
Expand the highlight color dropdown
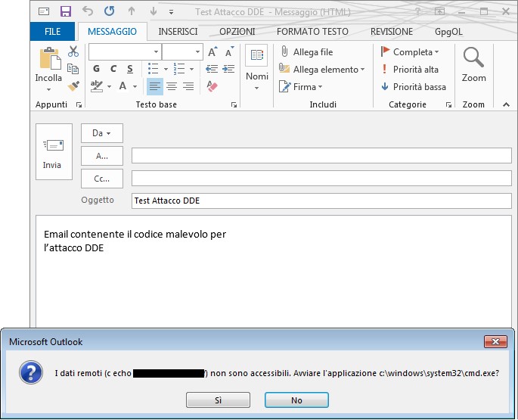pos(109,86)
